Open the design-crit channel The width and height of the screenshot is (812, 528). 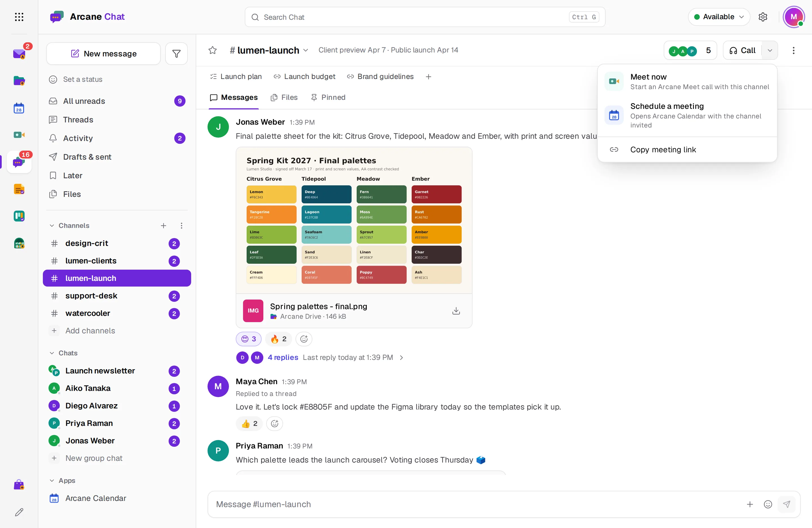pyautogui.click(x=117, y=243)
